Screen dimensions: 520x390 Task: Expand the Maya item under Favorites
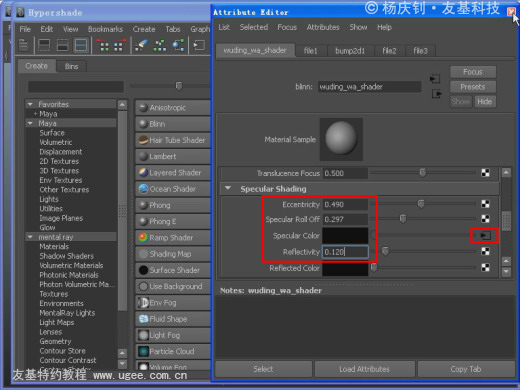(x=35, y=114)
